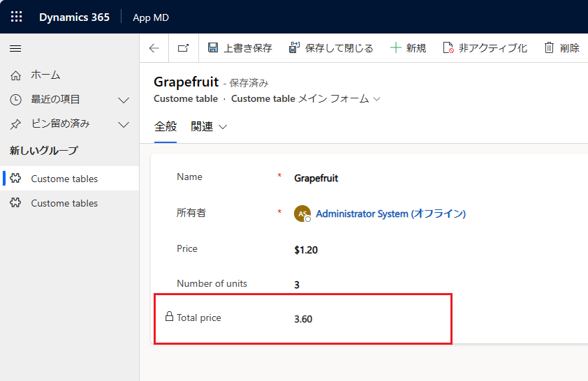Click the Number of units value 3
This screenshot has width=588, height=381.
(x=297, y=285)
